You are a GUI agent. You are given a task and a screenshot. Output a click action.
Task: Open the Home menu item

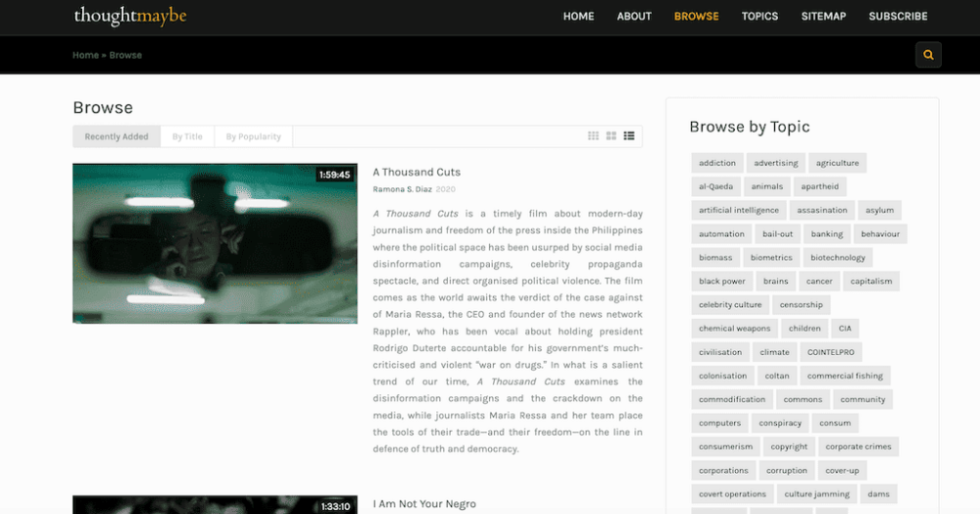pyautogui.click(x=578, y=17)
